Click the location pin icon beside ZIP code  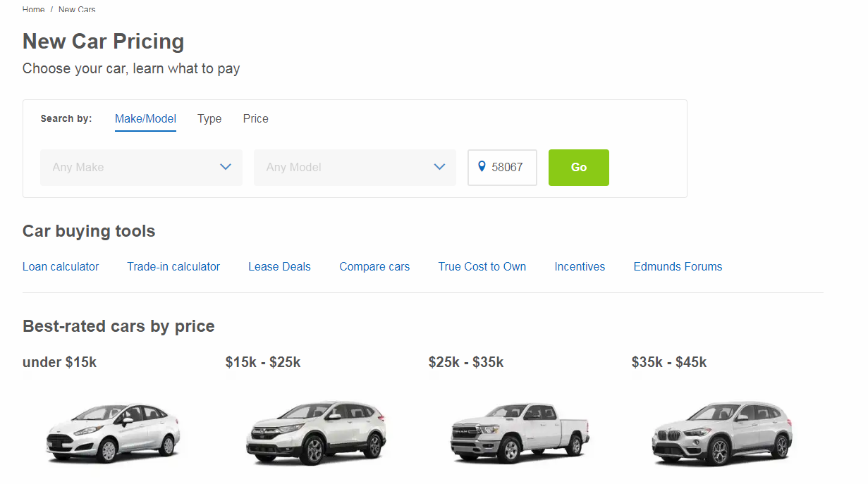tap(482, 167)
